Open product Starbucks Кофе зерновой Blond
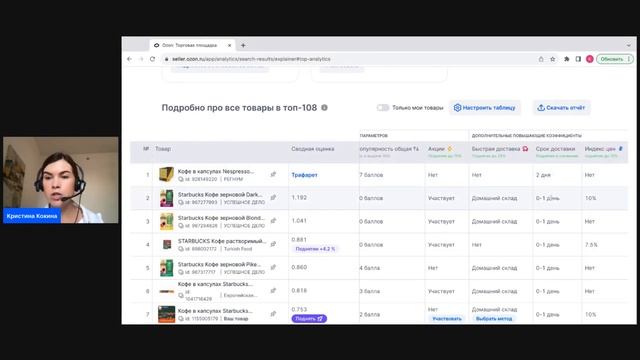 (221, 218)
